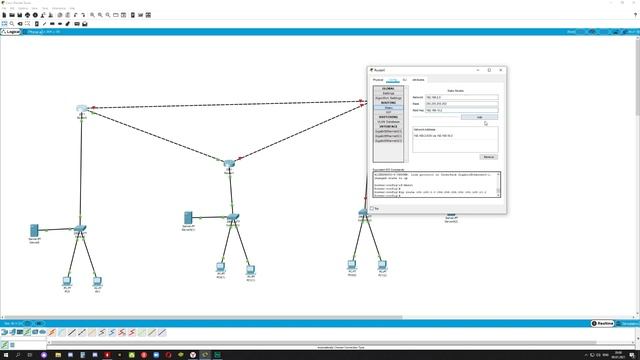Choose the red serial DCE cable
Screen dimensions: 640x360
[x=122, y=333]
